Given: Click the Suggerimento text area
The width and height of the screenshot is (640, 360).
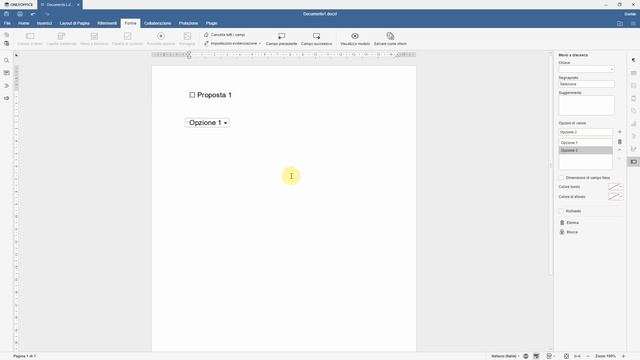Looking at the screenshot, I should coord(586,105).
